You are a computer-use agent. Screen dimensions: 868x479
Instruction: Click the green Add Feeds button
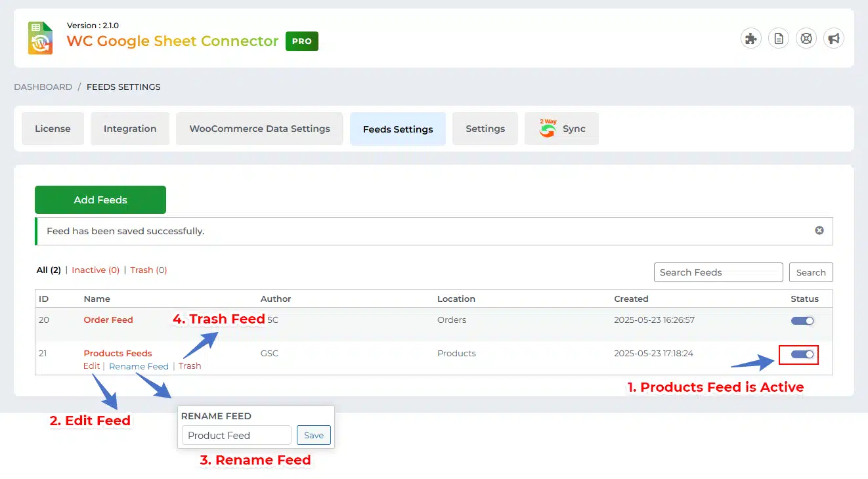100,200
